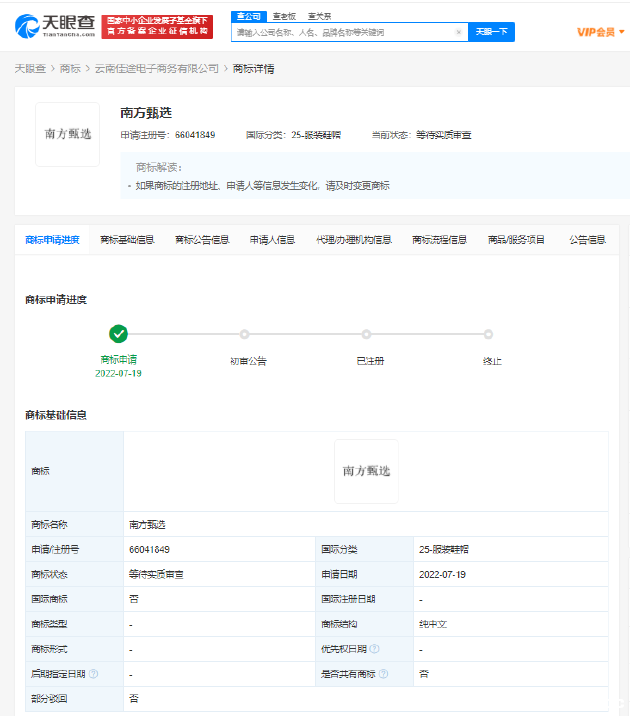Select the 公告信息 tab
Image resolution: width=630 pixels, height=716 pixels.
pos(588,240)
